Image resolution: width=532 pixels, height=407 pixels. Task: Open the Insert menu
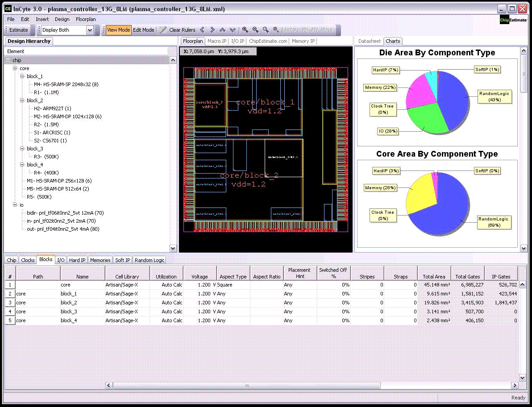42,19
